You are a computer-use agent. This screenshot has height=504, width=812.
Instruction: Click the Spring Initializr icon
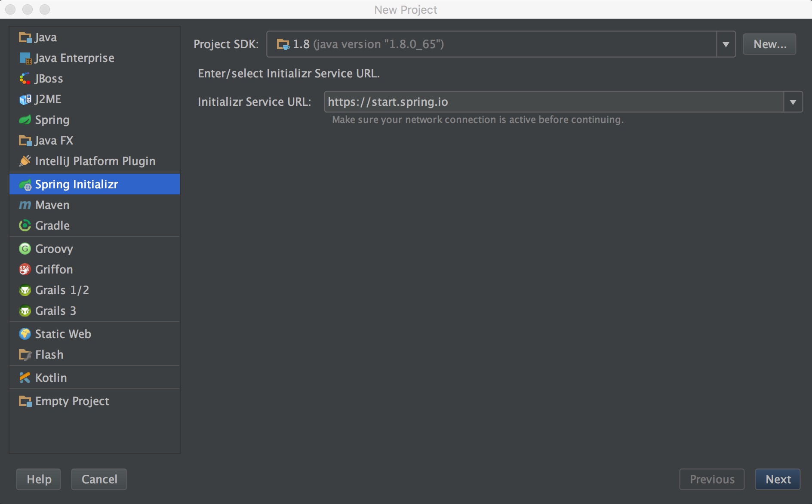(x=25, y=184)
